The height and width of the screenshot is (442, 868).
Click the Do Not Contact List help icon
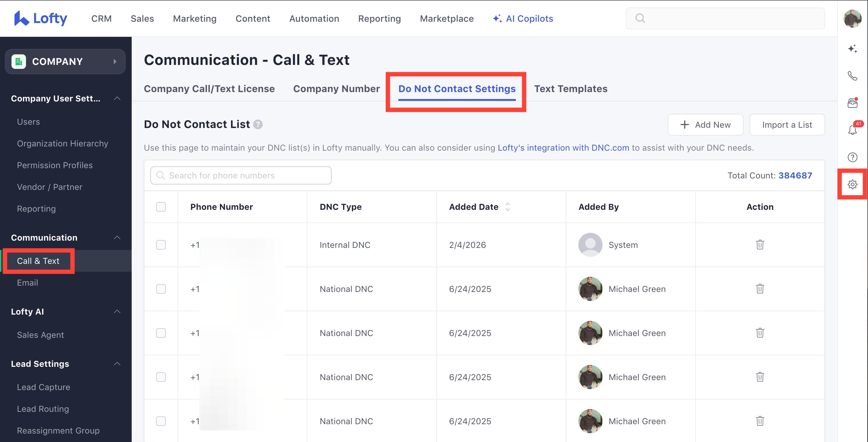click(x=258, y=124)
